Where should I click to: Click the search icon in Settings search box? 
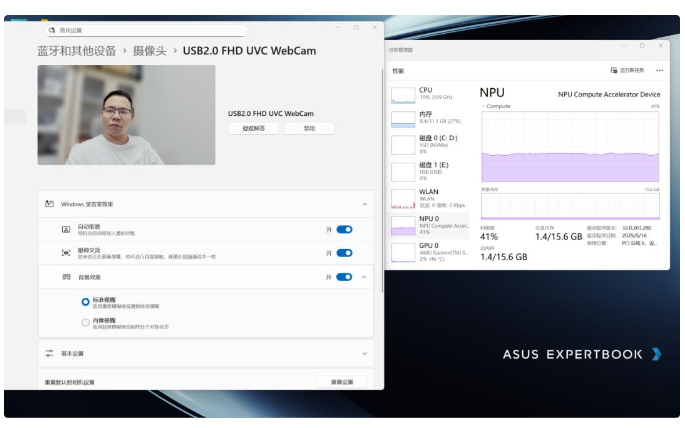52,30
